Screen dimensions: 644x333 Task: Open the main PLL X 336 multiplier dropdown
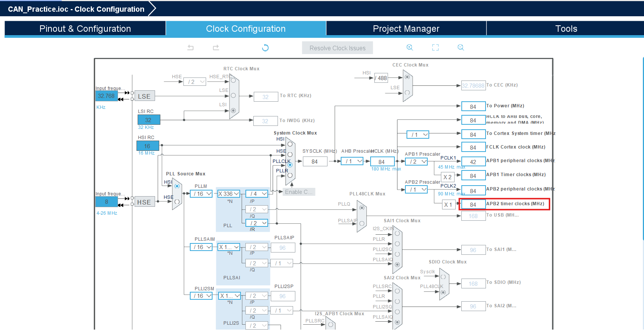click(x=229, y=194)
